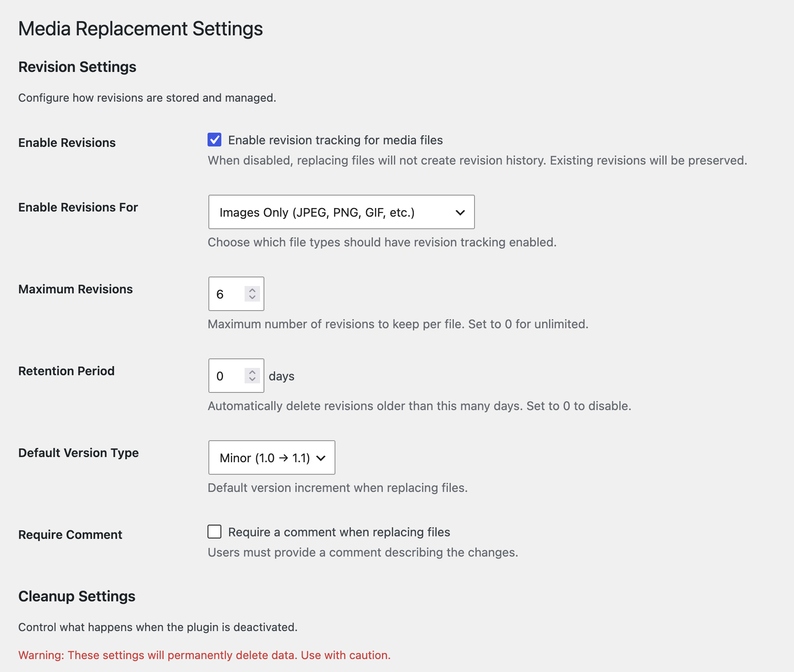
Task: Click 'When disabled, replacing files will not create revision history' text
Action: click(x=478, y=160)
